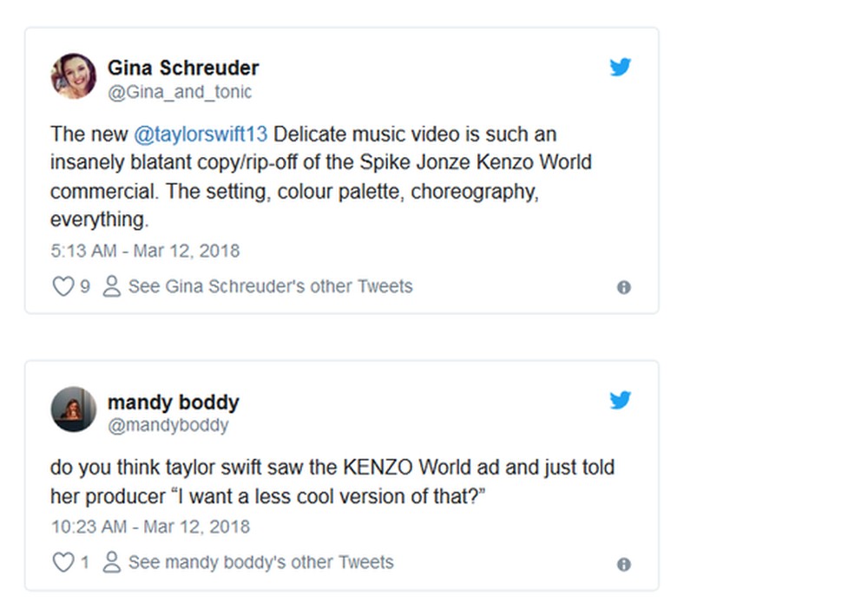
Task: Click mandy boddy's profile picture
Action: (x=74, y=410)
